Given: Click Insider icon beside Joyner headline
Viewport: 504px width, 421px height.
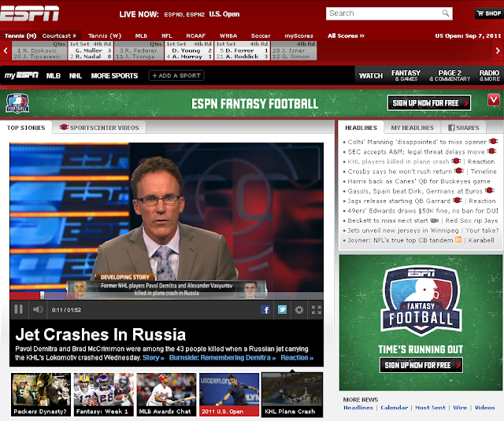Looking at the screenshot, I should pos(458,239).
